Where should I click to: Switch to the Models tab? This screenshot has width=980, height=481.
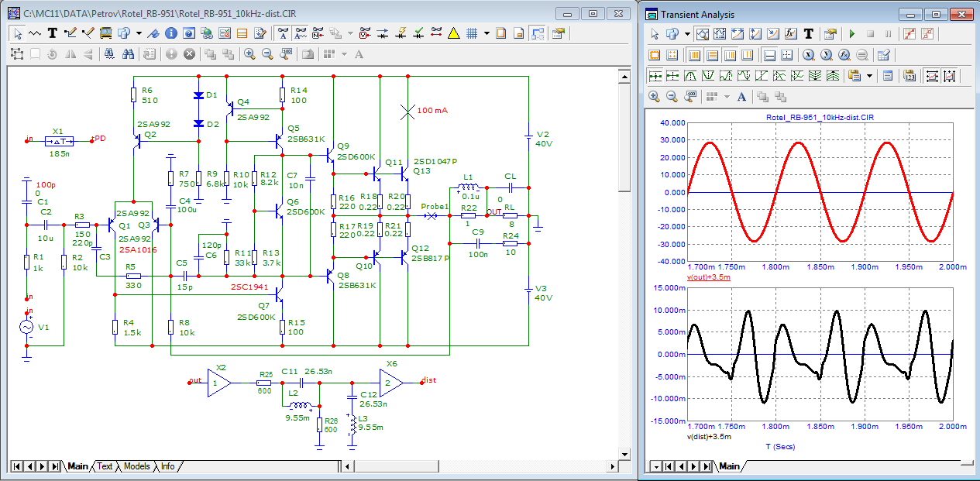[x=136, y=466]
